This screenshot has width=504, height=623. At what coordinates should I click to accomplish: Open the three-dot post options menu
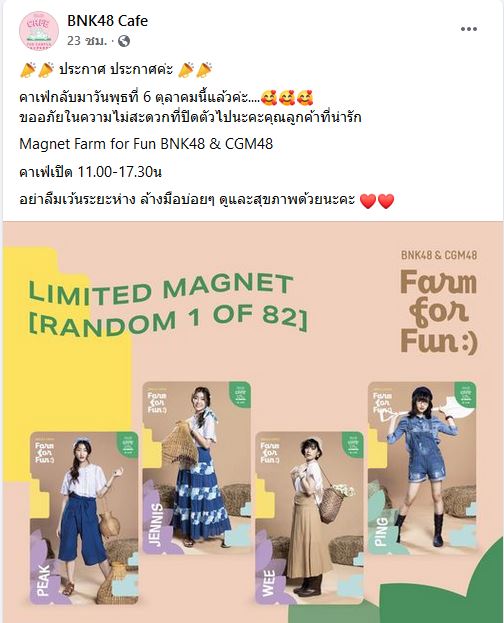pos(469,29)
